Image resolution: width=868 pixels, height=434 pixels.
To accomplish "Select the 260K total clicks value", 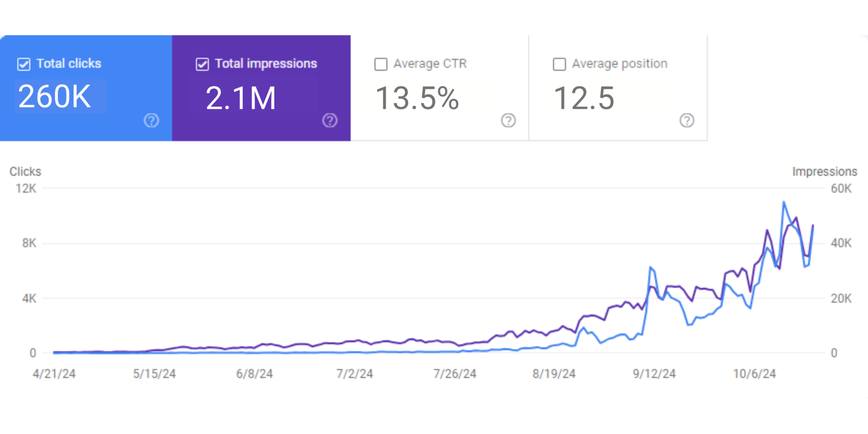I will (x=54, y=97).
